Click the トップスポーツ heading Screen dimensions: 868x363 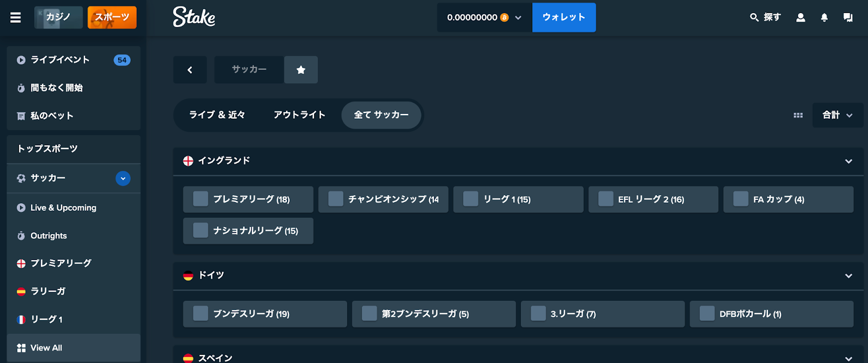coord(47,148)
